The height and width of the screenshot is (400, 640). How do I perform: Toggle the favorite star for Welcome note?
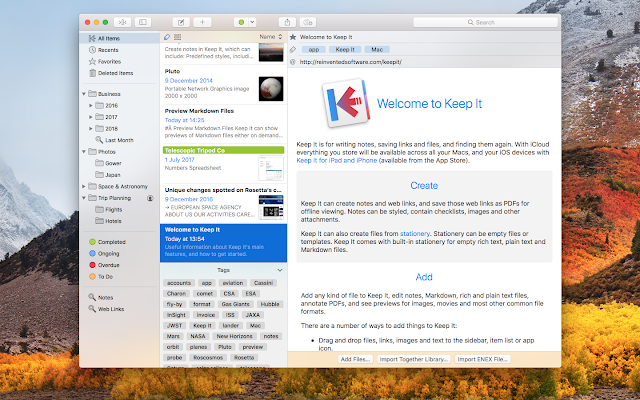(293, 37)
